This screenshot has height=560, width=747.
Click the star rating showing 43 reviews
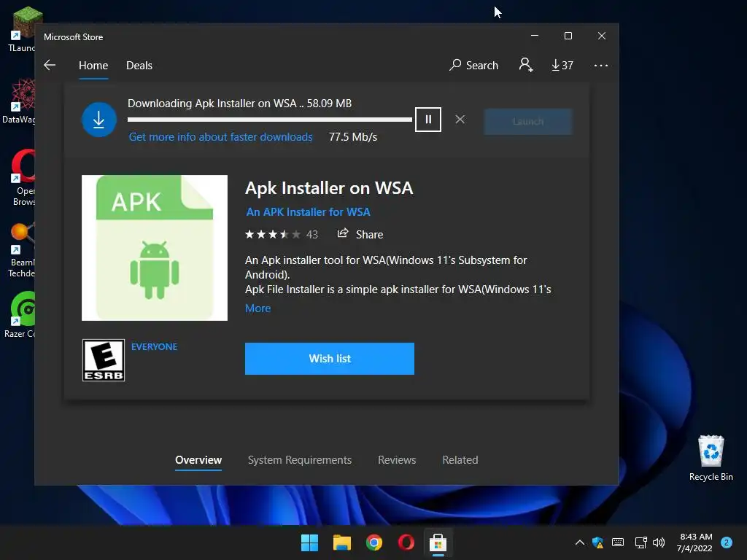point(281,234)
